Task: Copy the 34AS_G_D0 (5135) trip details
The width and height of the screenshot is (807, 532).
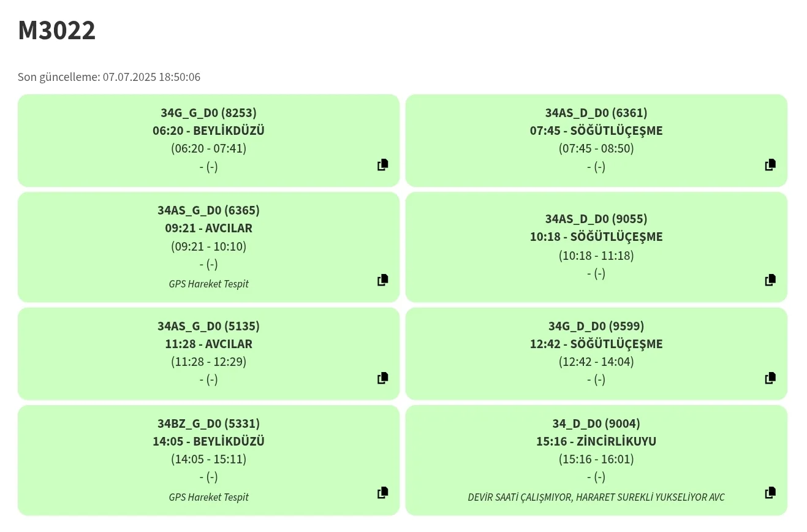Action: click(383, 378)
